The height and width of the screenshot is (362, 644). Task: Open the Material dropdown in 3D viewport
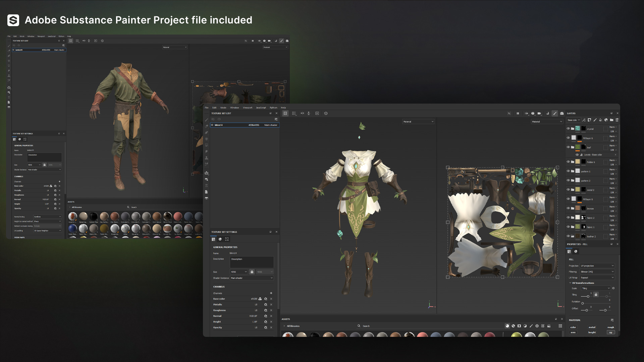point(418,122)
